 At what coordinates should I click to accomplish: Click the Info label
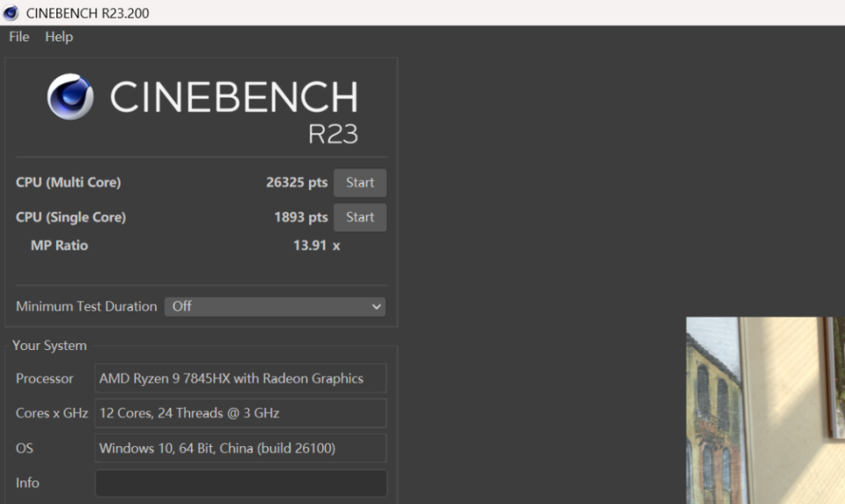27,483
